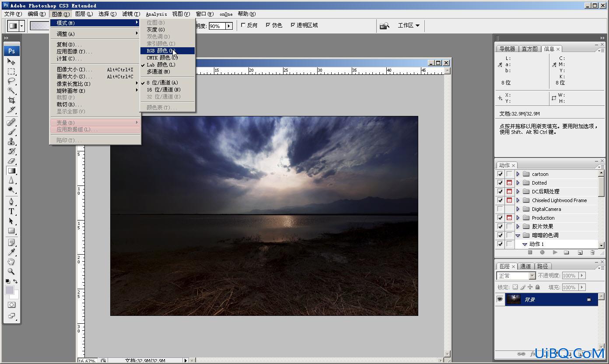Select the History Brush tool
609x364 pixels.
11,151
